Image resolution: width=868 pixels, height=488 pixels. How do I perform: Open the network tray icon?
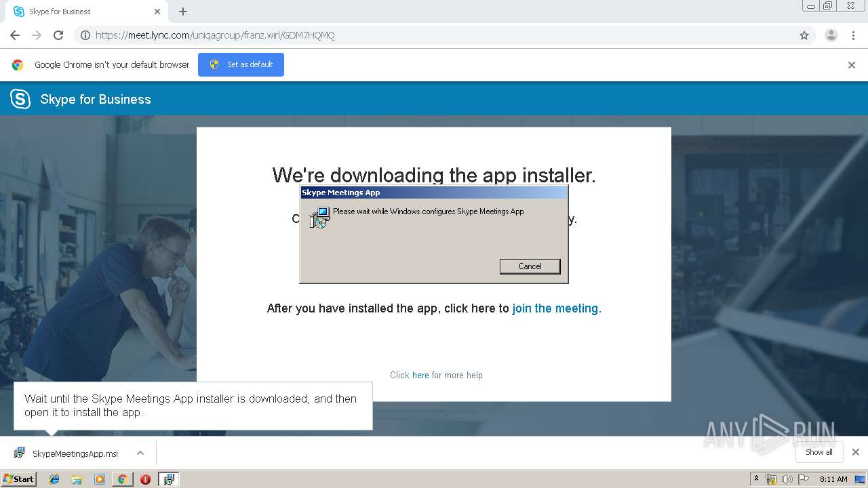coord(771,479)
